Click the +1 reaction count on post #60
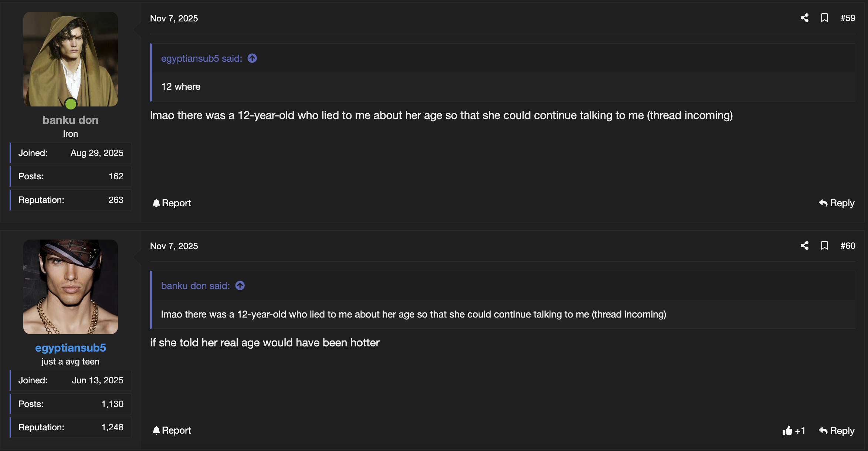This screenshot has height=451, width=868. click(x=800, y=430)
